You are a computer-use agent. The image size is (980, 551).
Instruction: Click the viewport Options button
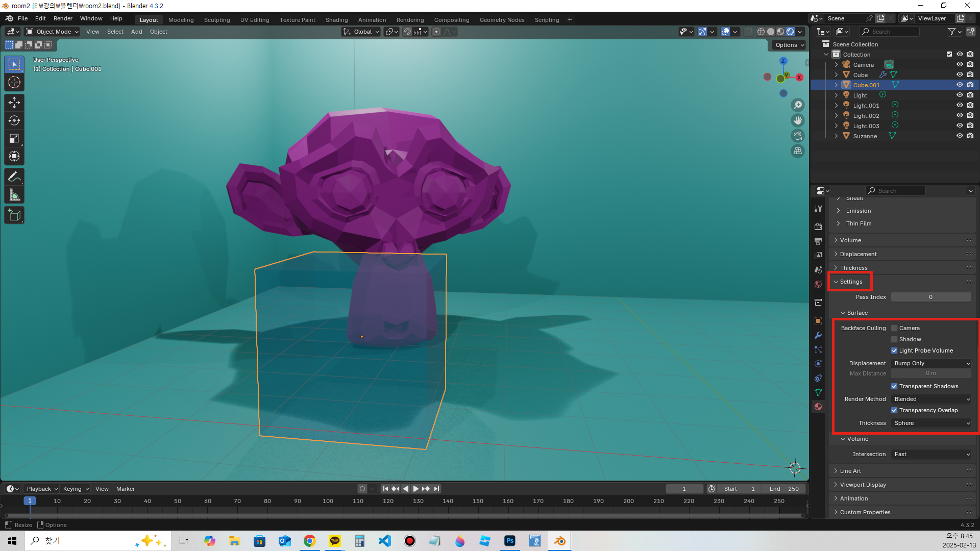(x=789, y=45)
